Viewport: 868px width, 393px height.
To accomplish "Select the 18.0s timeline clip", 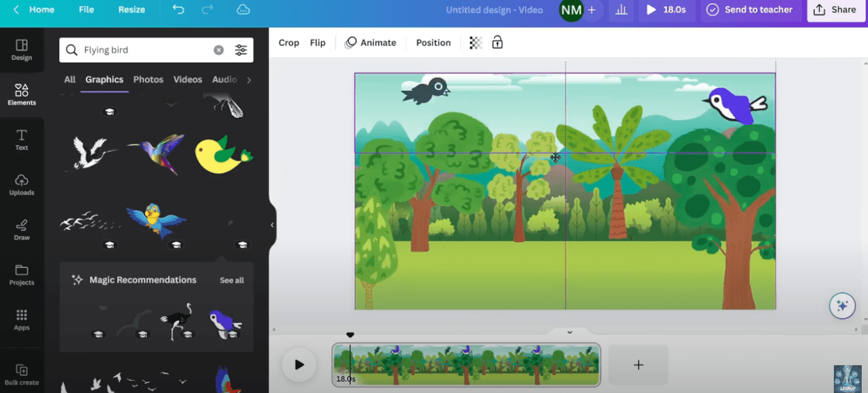I will (x=466, y=364).
